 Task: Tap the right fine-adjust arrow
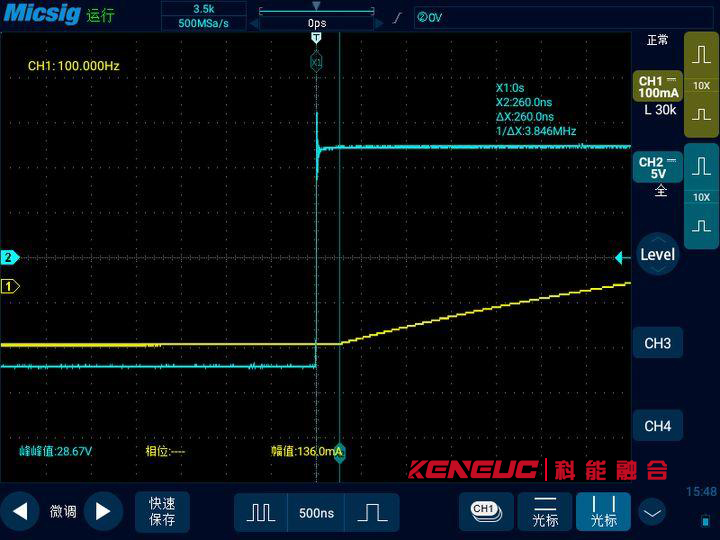[102, 512]
